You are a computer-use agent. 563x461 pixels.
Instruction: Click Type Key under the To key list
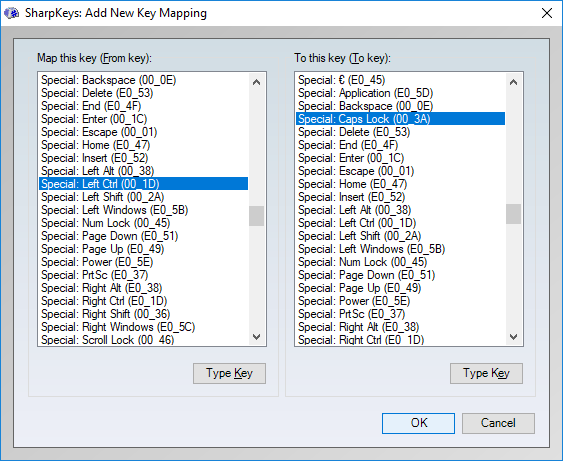click(x=486, y=373)
